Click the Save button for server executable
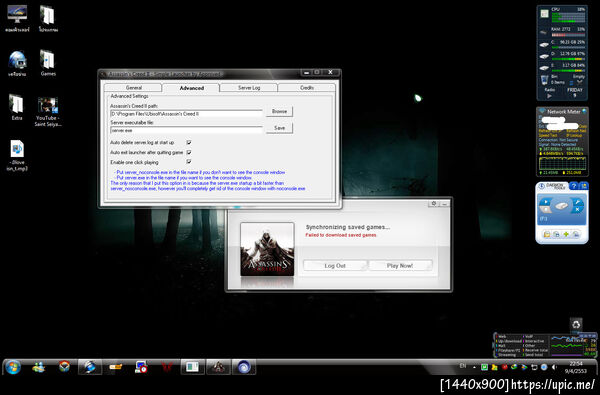The width and height of the screenshot is (600, 395). (279, 128)
